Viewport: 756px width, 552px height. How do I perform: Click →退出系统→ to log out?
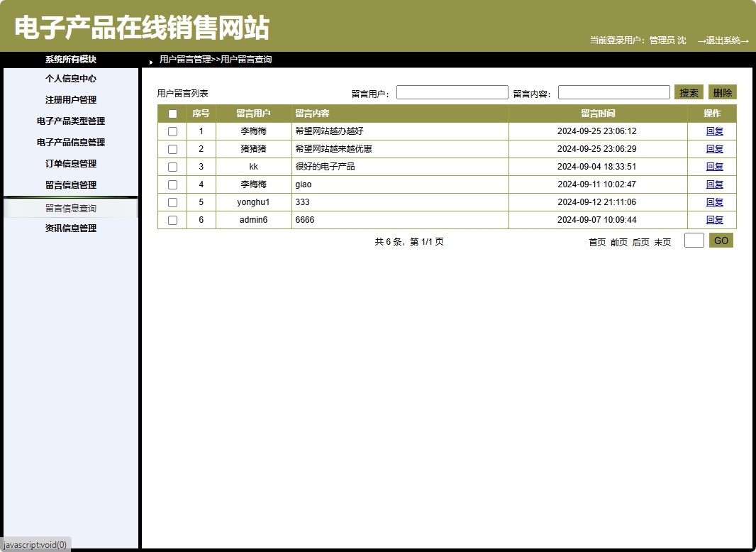point(722,41)
